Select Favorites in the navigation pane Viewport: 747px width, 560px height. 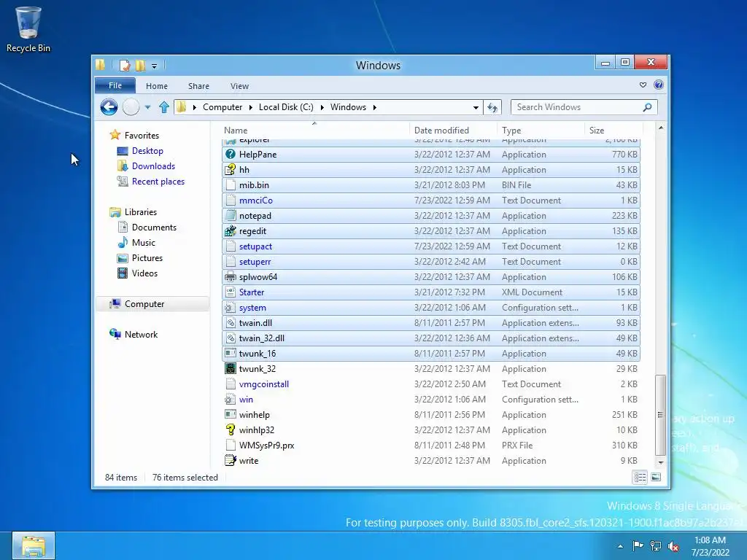pyautogui.click(x=142, y=136)
